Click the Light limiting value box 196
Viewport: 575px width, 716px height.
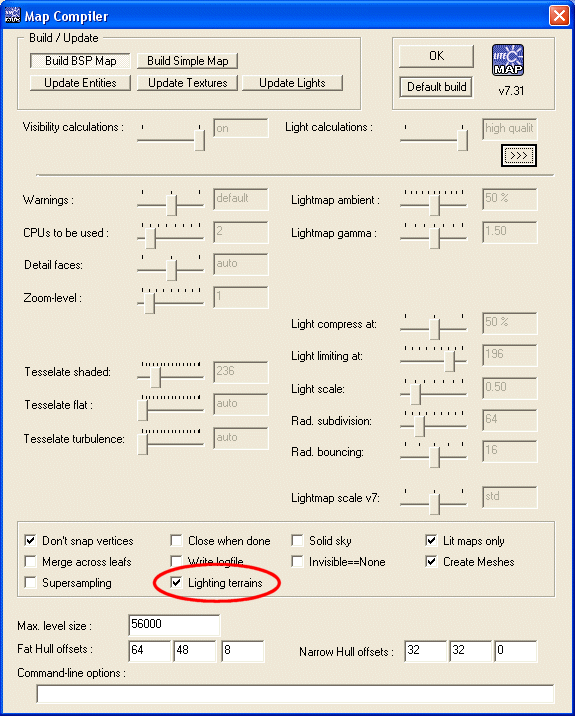point(510,355)
